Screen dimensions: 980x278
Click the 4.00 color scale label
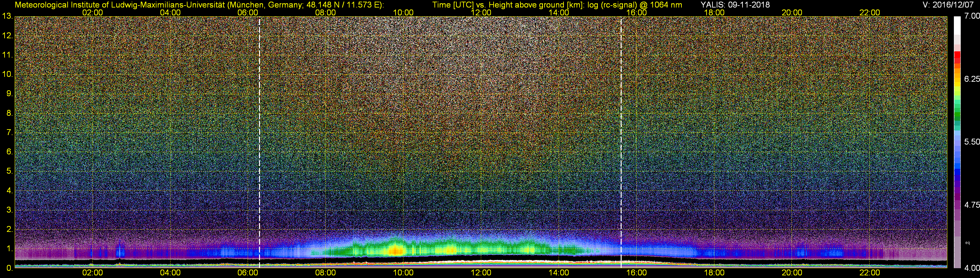point(972,268)
